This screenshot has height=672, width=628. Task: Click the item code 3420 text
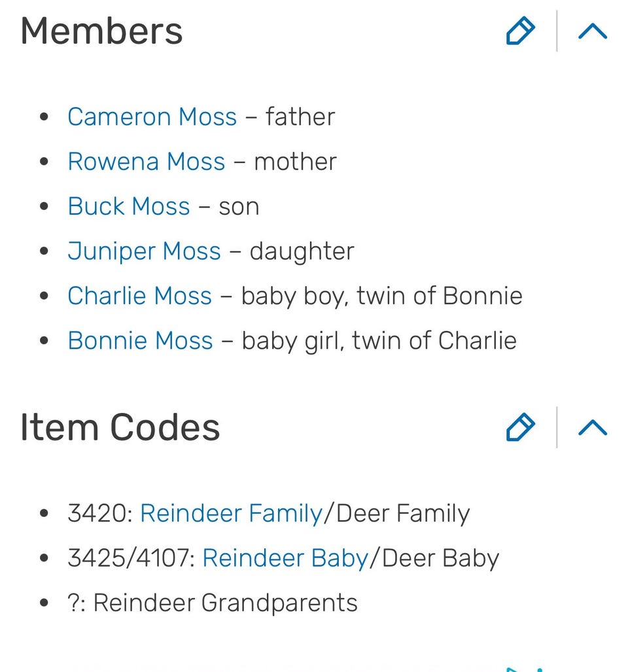tap(99, 514)
